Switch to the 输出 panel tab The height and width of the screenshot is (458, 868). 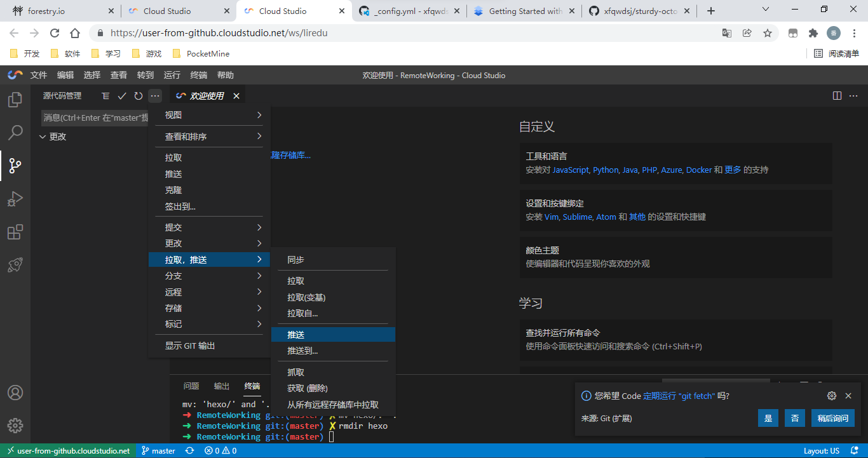coord(222,386)
